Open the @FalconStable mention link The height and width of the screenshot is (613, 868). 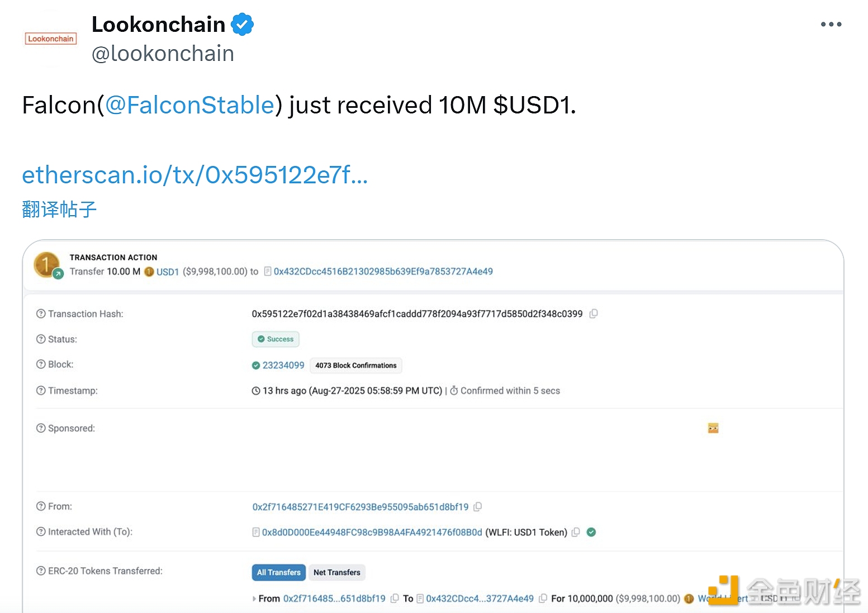tap(190, 105)
